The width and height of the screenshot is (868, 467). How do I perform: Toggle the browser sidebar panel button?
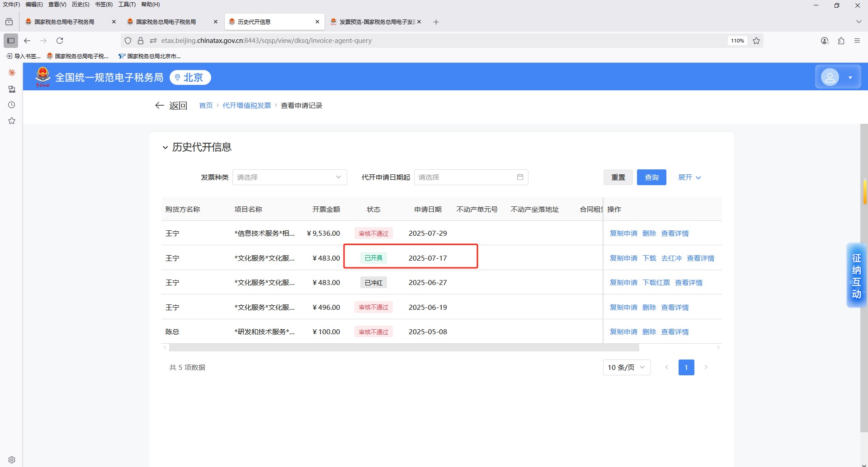pyautogui.click(x=11, y=41)
